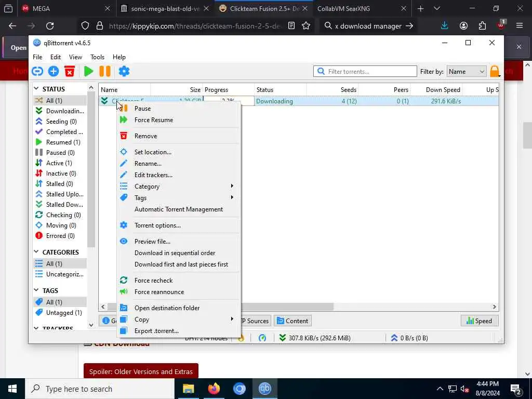Choose Remove from the context menu
The height and width of the screenshot is (399, 532).
(179, 136)
